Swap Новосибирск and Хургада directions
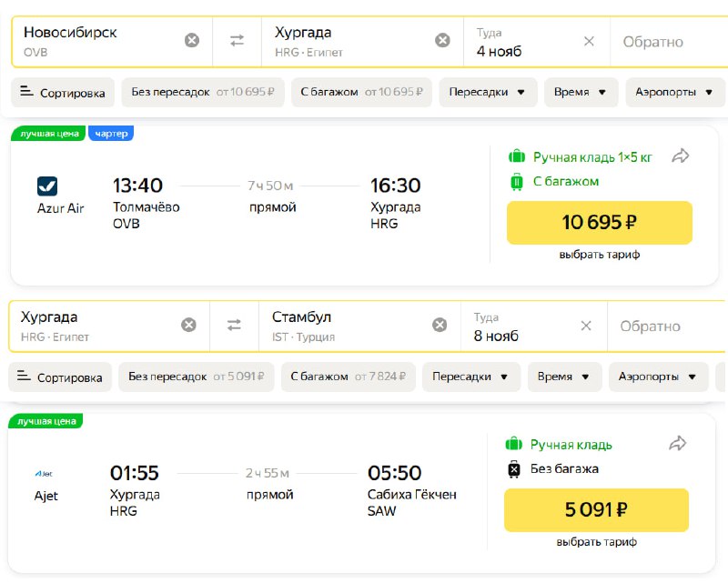Image resolution: width=728 pixels, height=583 pixels. pyautogui.click(x=237, y=40)
